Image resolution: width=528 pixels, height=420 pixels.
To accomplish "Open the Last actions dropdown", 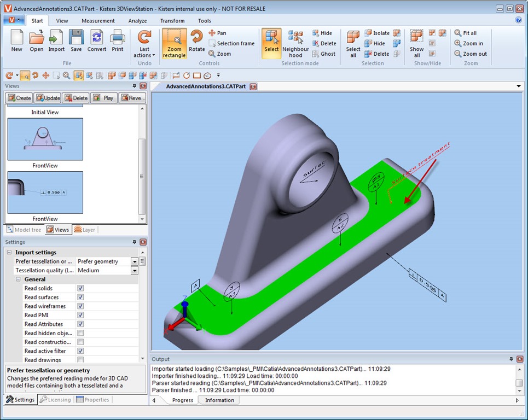I will [144, 43].
